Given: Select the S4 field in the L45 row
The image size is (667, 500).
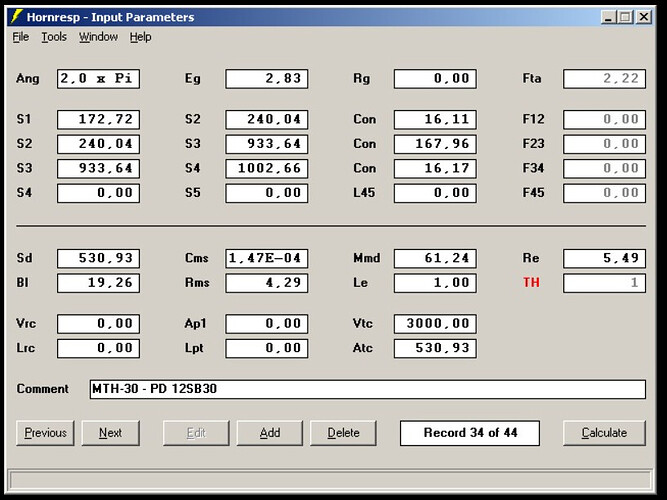Looking at the screenshot, I should 98,193.
